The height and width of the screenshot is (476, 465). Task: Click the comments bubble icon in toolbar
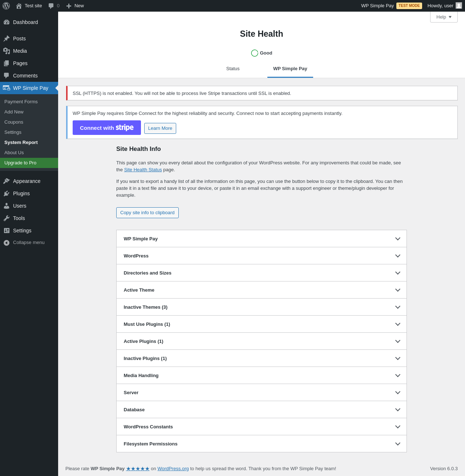(51, 6)
